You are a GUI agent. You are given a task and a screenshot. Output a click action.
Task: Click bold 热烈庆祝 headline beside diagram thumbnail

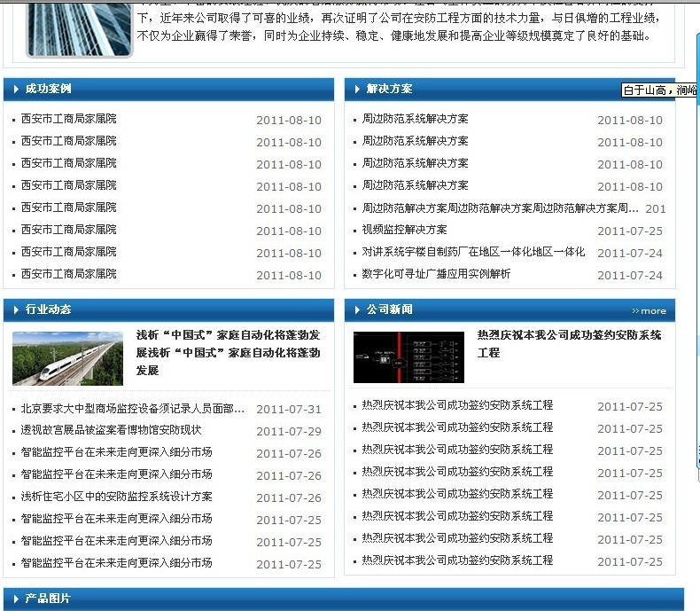pos(569,343)
